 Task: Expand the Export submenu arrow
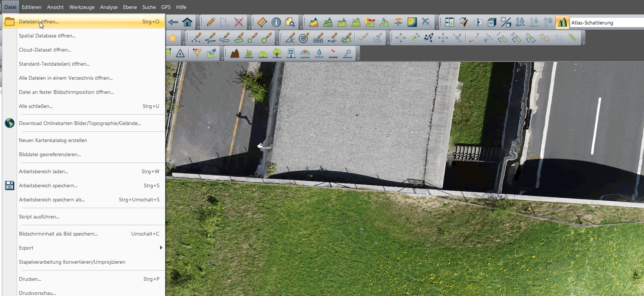point(161,248)
